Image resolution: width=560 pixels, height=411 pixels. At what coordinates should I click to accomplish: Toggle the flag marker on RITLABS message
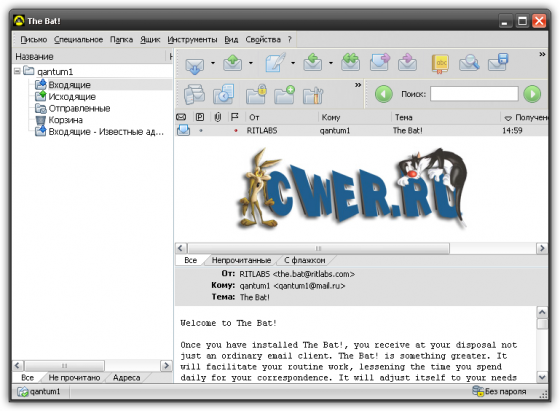click(x=235, y=131)
